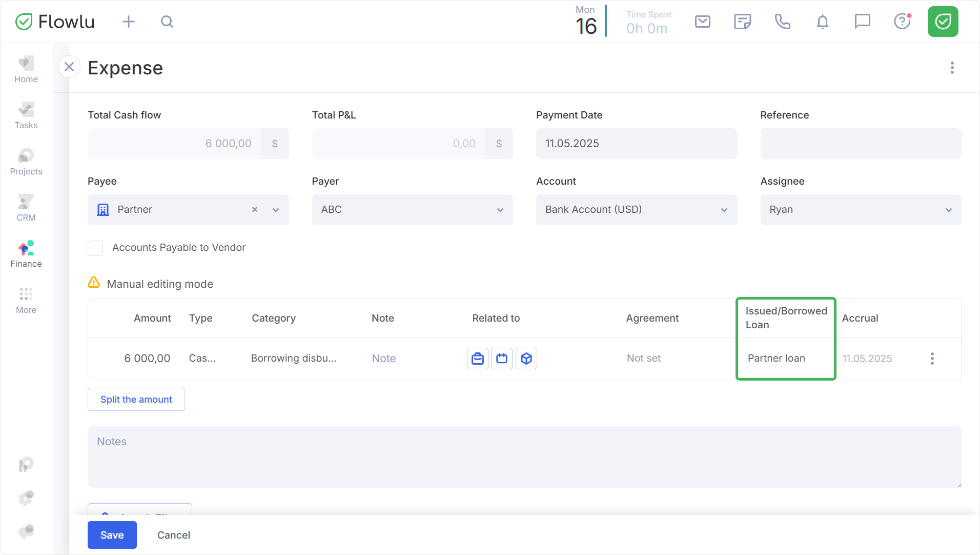
Task: Click the calendar icon in Related to
Action: coord(502,359)
